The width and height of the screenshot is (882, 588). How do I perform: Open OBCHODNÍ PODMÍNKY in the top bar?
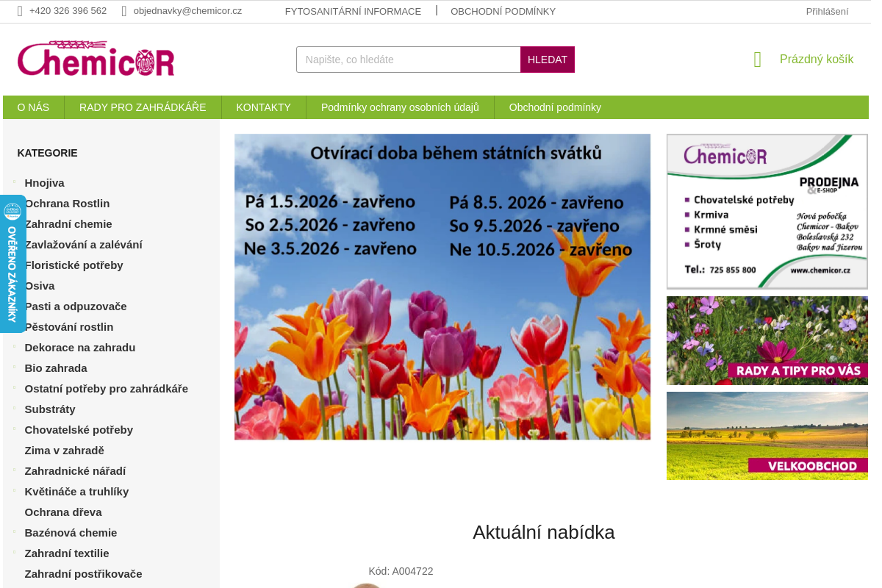(503, 11)
